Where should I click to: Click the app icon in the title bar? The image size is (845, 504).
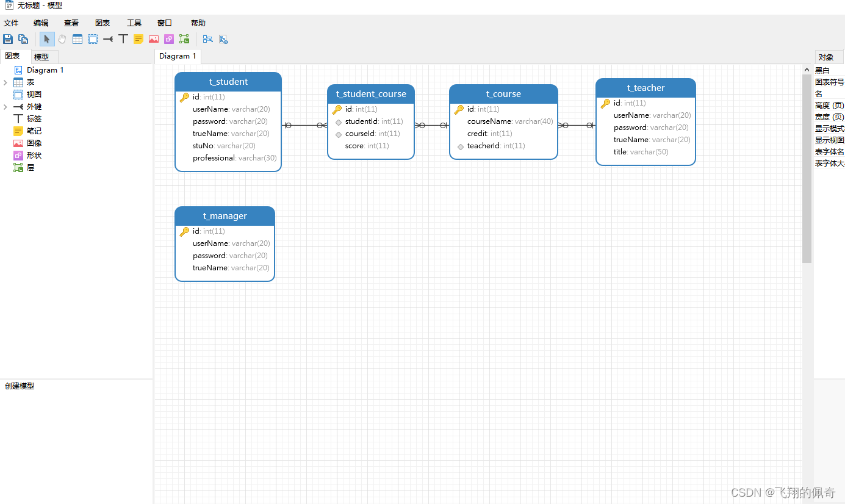point(9,5)
